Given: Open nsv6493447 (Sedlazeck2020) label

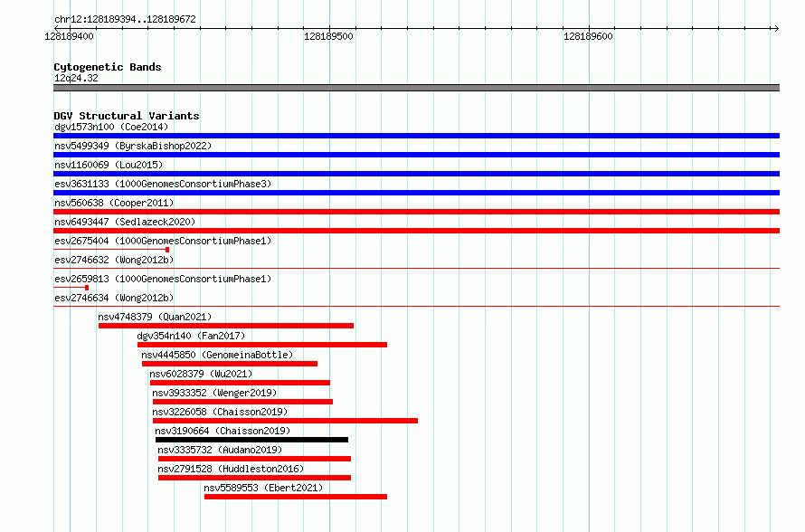Looking at the screenshot, I should (x=125, y=222).
